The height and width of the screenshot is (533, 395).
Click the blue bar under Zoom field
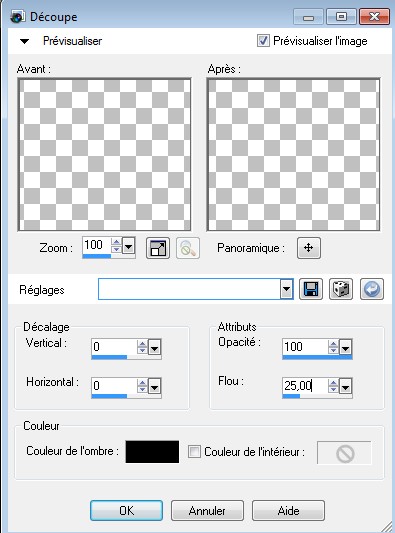pyautogui.click(x=97, y=256)
